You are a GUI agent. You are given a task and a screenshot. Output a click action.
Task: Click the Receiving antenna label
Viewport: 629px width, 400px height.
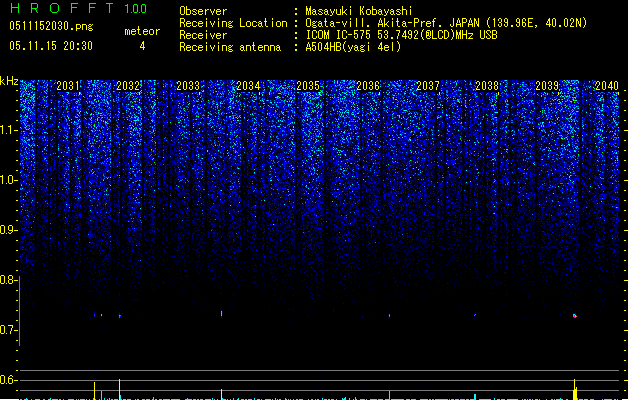pyautogui.click(x=230, y=47)
